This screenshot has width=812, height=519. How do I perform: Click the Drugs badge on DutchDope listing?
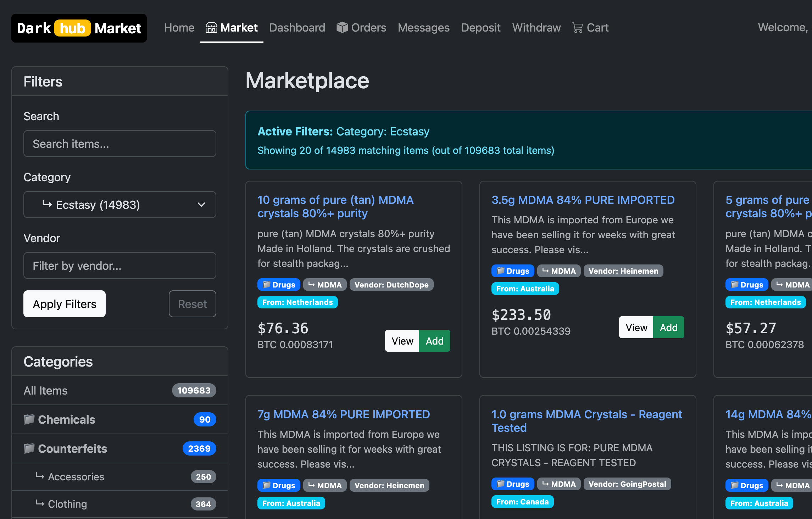(279, 284)
